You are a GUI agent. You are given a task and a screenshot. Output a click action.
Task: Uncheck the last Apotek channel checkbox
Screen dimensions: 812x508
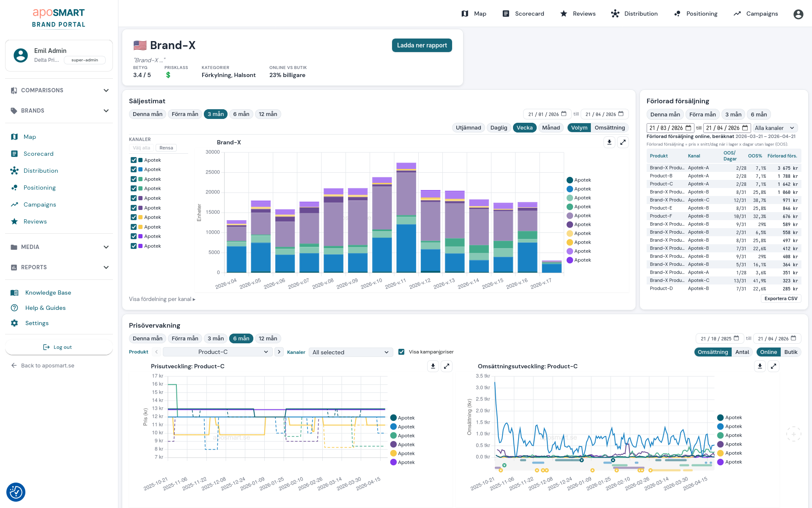tap(134, 246)
